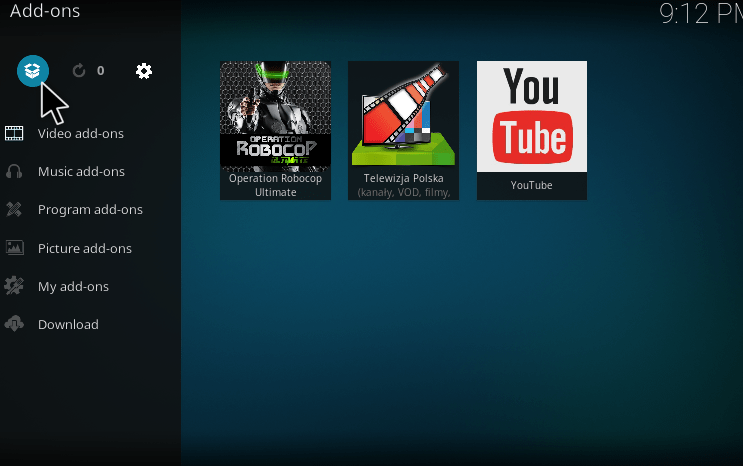Viewport: 743px width, 466px height.
Task: Click the headphones icon for music add-ons
Action: point(14,172)
